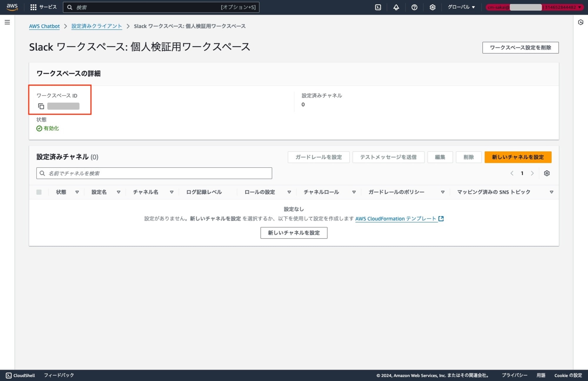Sort by ガードレールのポリシー column

(442, 192)
